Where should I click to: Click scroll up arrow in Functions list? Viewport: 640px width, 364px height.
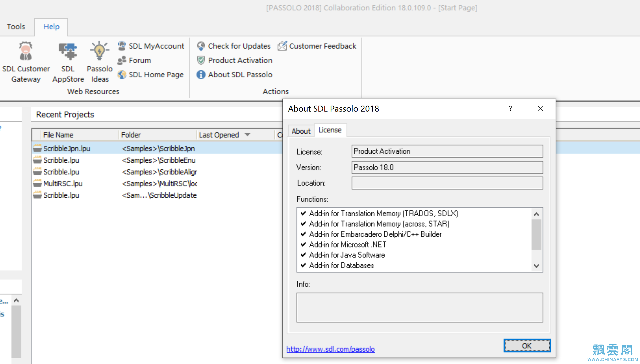[536, 214]
